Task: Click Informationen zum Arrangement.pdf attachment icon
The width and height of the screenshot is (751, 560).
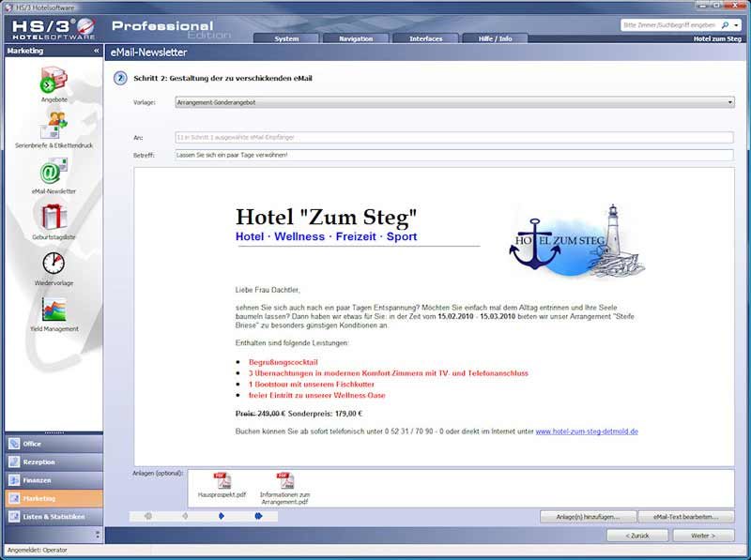Action: (x=285, y=480)
